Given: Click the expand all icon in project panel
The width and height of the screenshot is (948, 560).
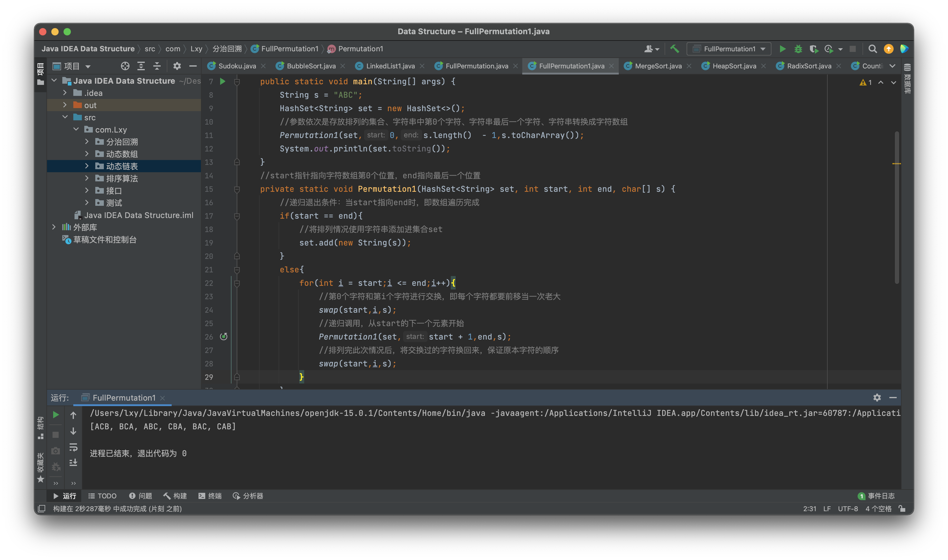Looking at the screenshot, I should [141, 66].
